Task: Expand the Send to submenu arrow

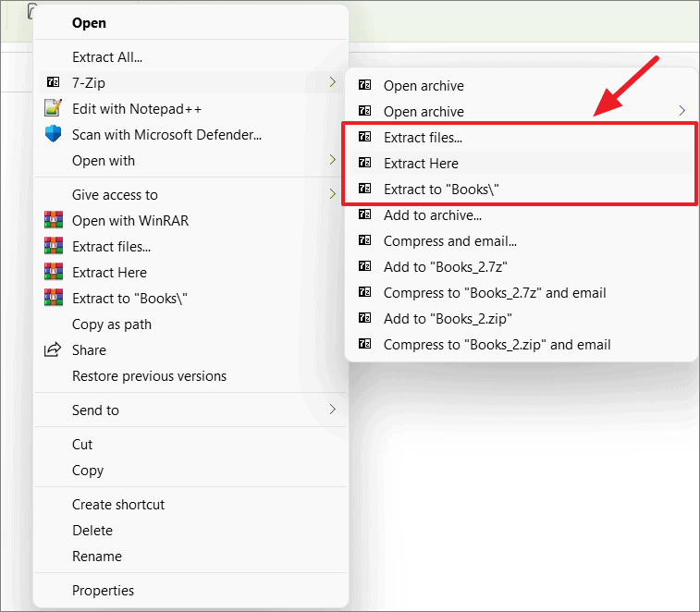Action: click(332, 409)
